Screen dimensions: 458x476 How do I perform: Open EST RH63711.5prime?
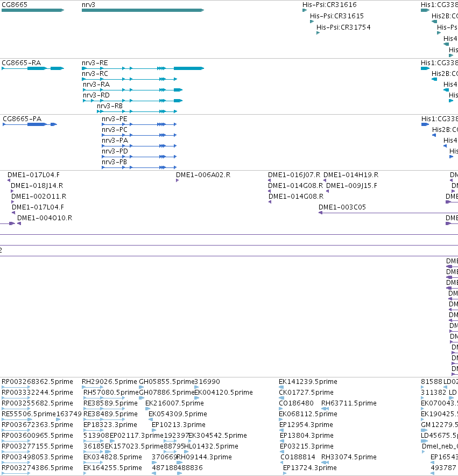click(325, 409)
